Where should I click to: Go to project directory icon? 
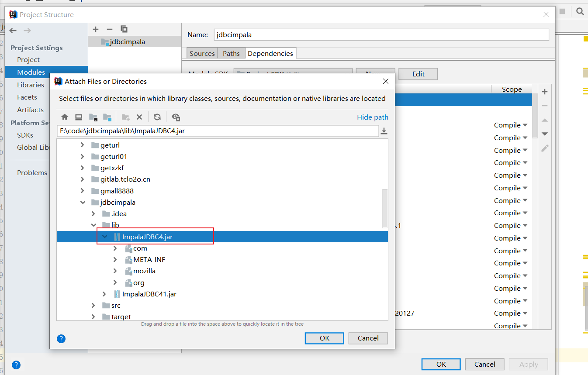coord(93,117)
